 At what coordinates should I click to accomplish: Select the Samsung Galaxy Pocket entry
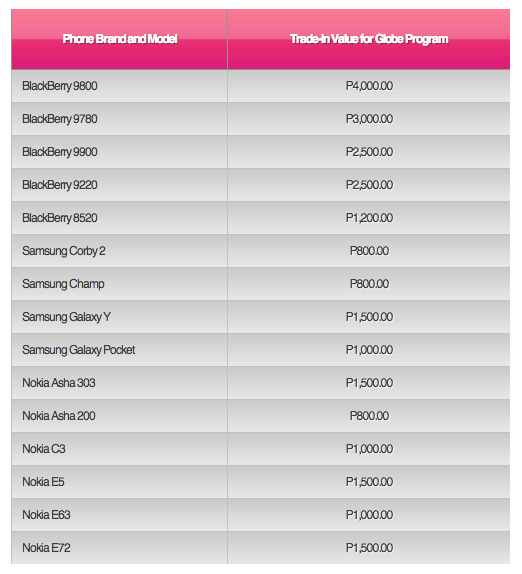click(x=79, y=350)
